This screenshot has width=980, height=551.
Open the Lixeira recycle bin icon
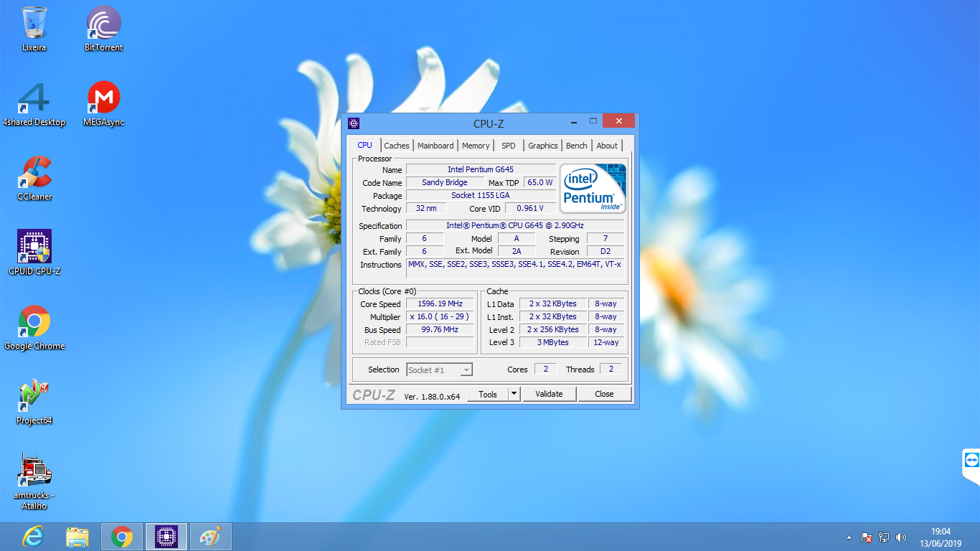[34, 29]
